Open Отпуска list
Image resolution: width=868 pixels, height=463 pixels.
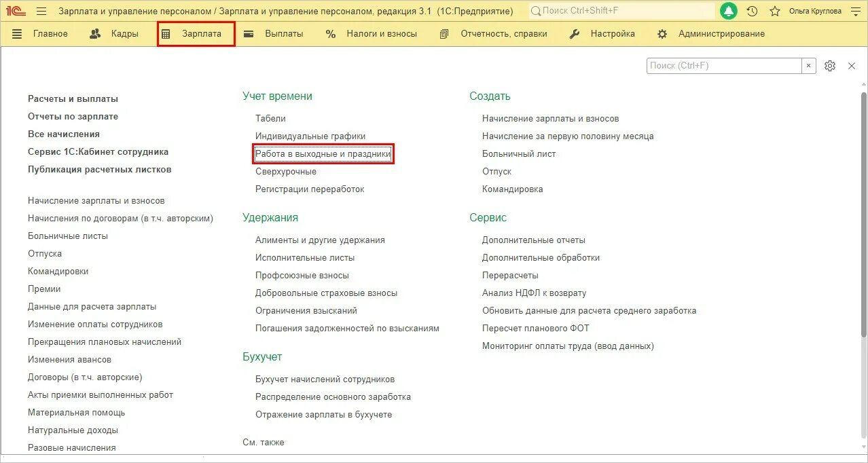tap(45, 254)
